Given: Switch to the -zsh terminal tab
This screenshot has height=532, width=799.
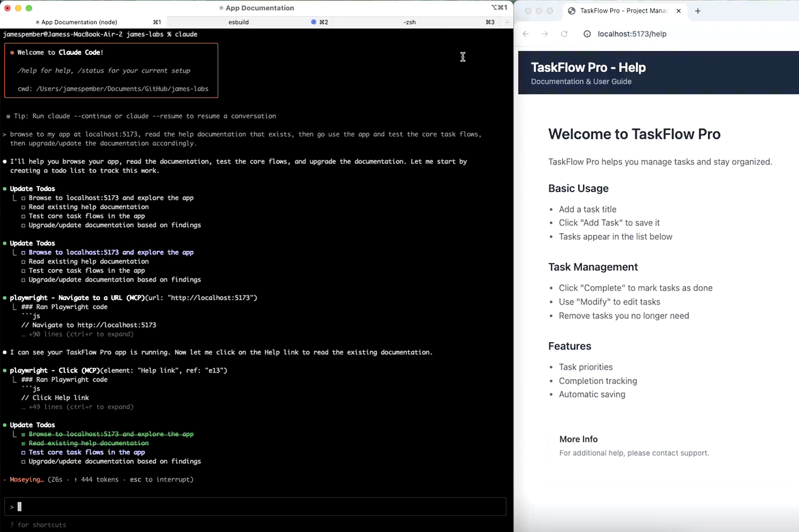Looking at the screenshot, I should pyautogui.click(x=409, y=22).
